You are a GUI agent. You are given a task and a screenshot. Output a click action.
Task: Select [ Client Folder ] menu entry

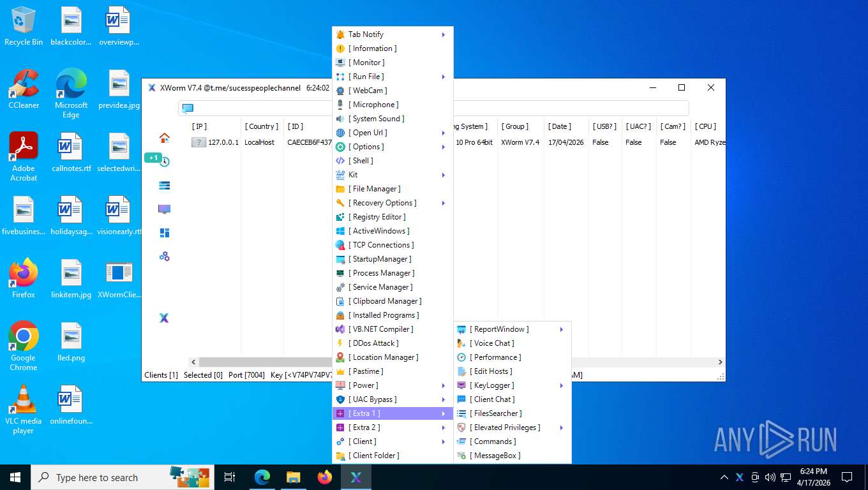[393, 456]
